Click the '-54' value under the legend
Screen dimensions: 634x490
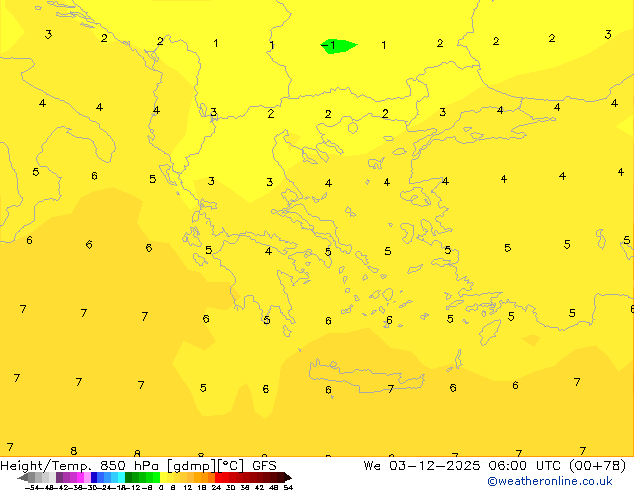click(32, 487)
